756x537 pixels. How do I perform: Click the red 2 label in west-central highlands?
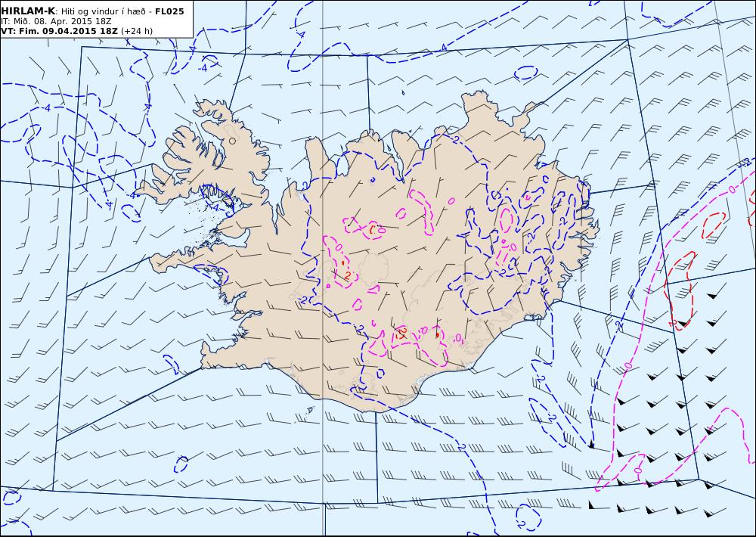[347, 275]
